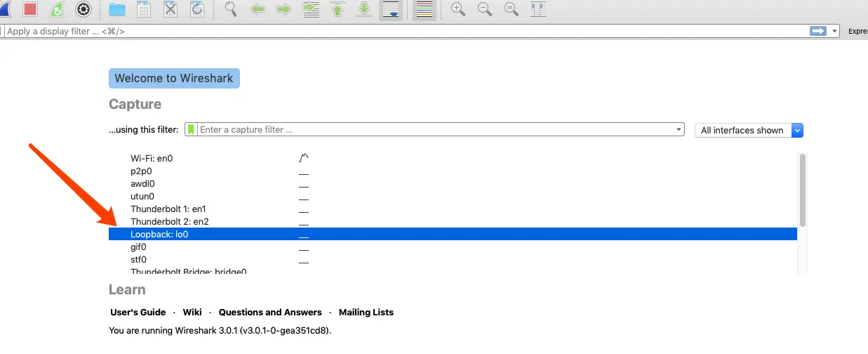Open the Questions and Answers link
This screenshot has height=354, width=868.
point(270,312)
